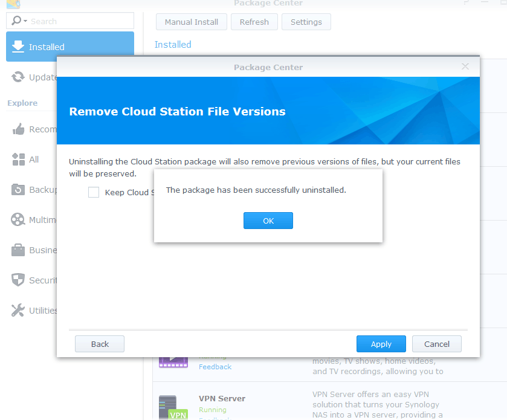The image size is (507, 420).
Task: Open Package Center Settings
Action: coord(306,22)
